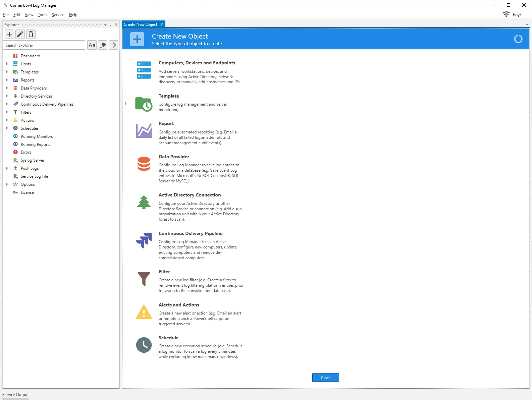Click the Search Explorer input field
This screenshot has height=400, width=532.
coord(44,45)
